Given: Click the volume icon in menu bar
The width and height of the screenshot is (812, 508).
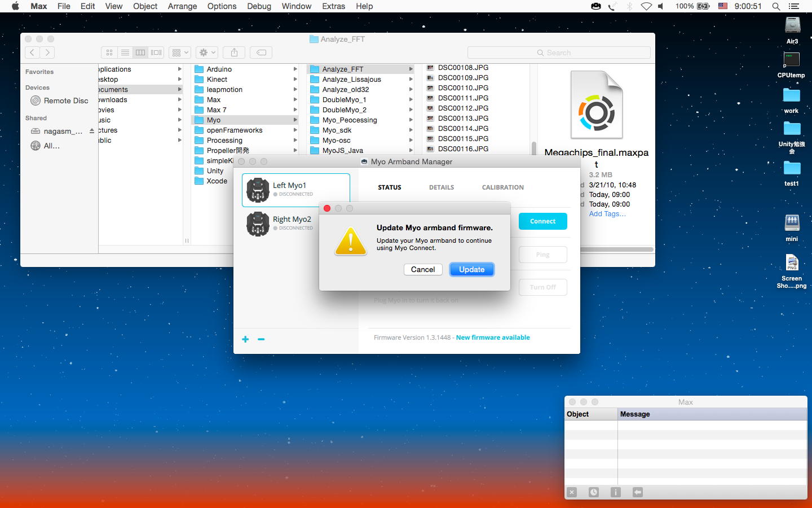Looking at the screenshot, I should tap(660, 6).
